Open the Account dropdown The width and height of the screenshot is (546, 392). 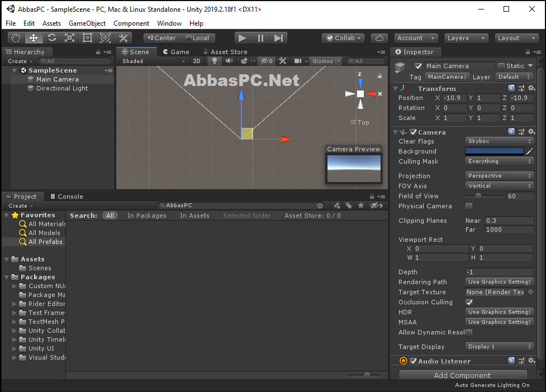pos(416,38)
